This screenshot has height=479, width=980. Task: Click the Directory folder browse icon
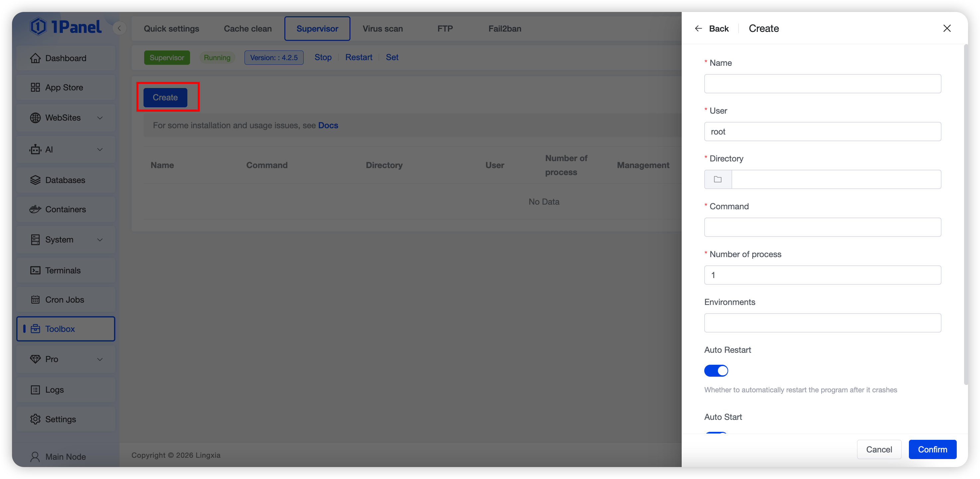(718, 180)
